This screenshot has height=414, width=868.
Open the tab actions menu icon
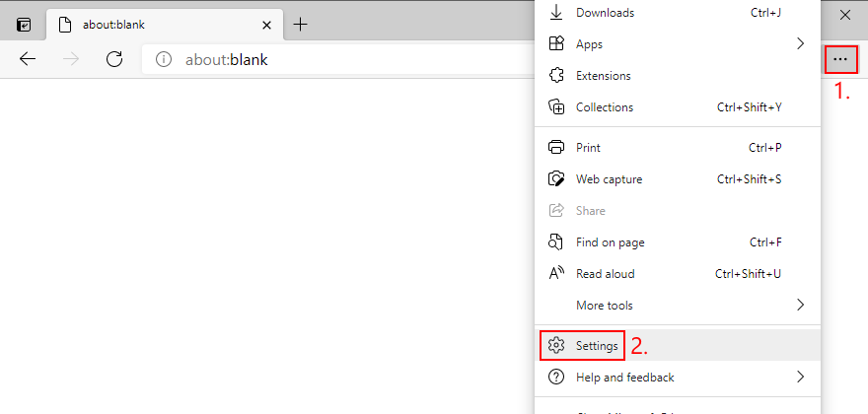tap(24, 24)
